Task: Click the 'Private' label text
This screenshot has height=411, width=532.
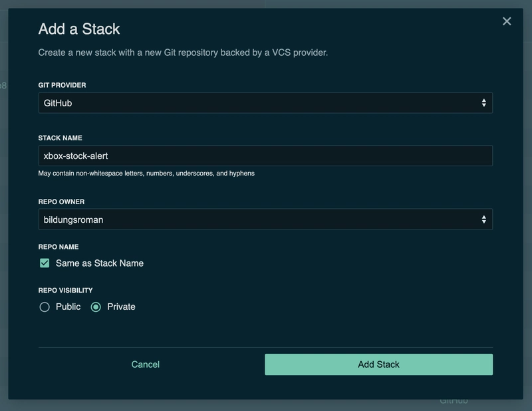Action: 121,307
